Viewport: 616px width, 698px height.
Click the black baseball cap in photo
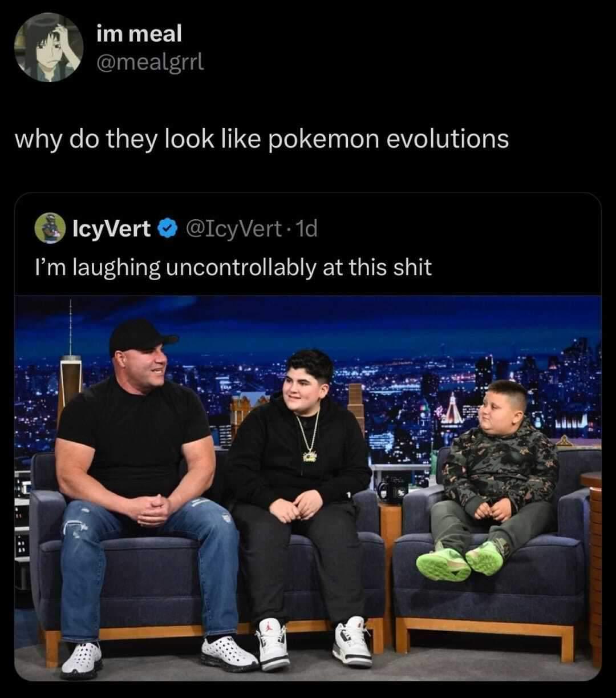[x=140, y=337]
